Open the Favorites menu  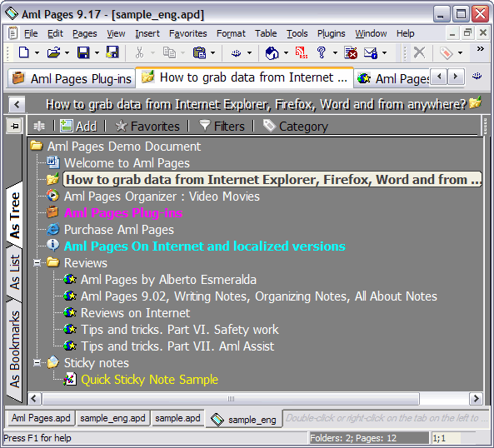tap(187, 33)
